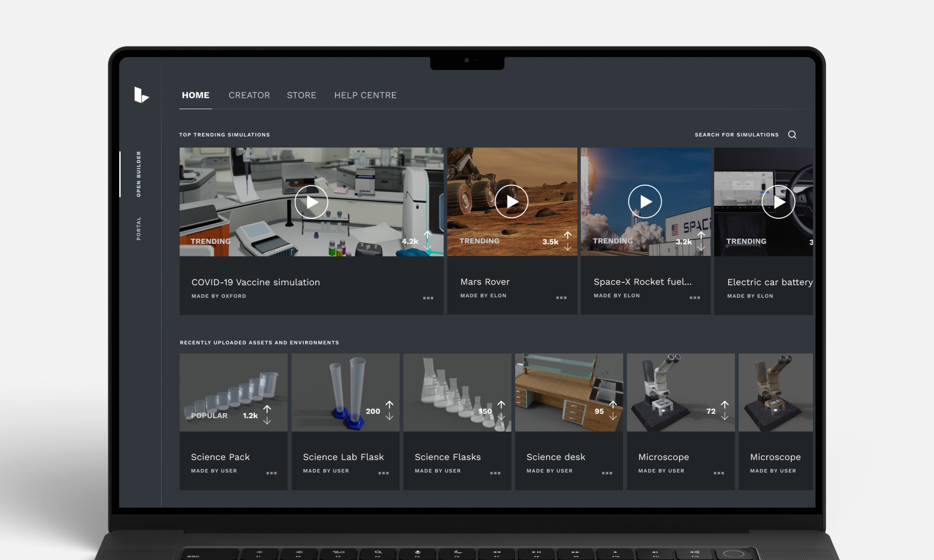Downvote the Science Lab Flask asset
The height and width of the screenshot is (560, 934).
[389, 417]
